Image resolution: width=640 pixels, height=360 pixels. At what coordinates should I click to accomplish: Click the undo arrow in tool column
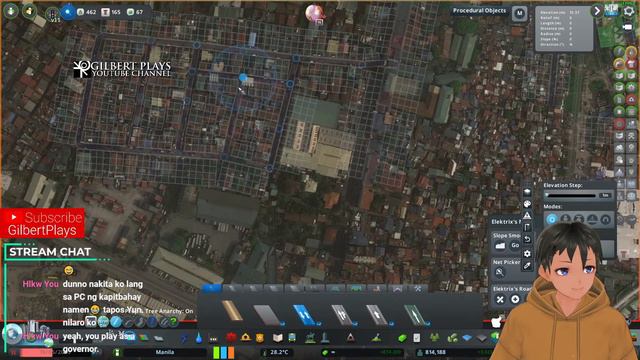527,239
